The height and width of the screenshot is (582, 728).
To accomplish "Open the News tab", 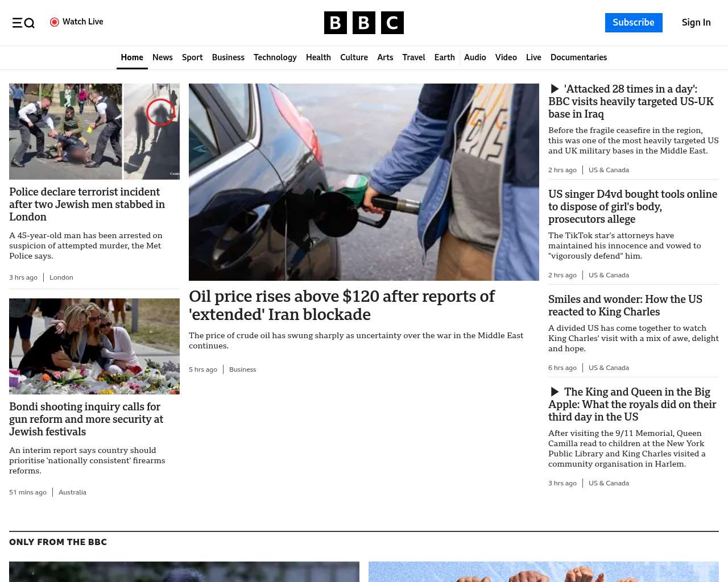I will 163,57.
